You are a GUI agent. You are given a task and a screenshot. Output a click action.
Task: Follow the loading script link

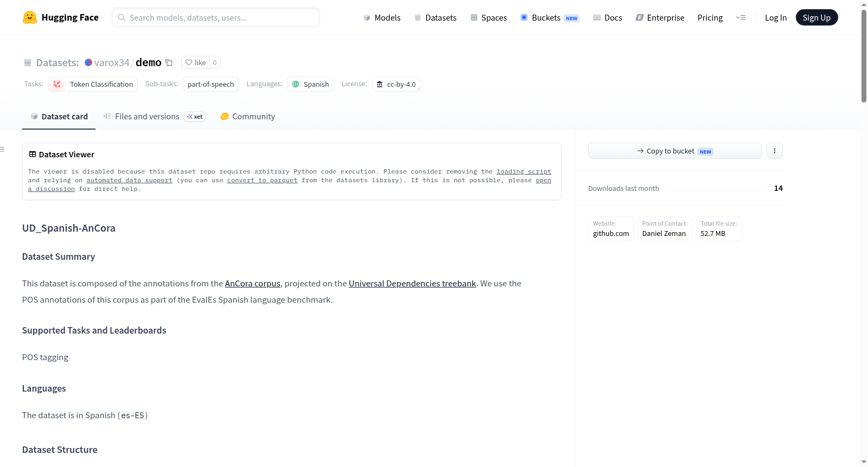point(524,171)
